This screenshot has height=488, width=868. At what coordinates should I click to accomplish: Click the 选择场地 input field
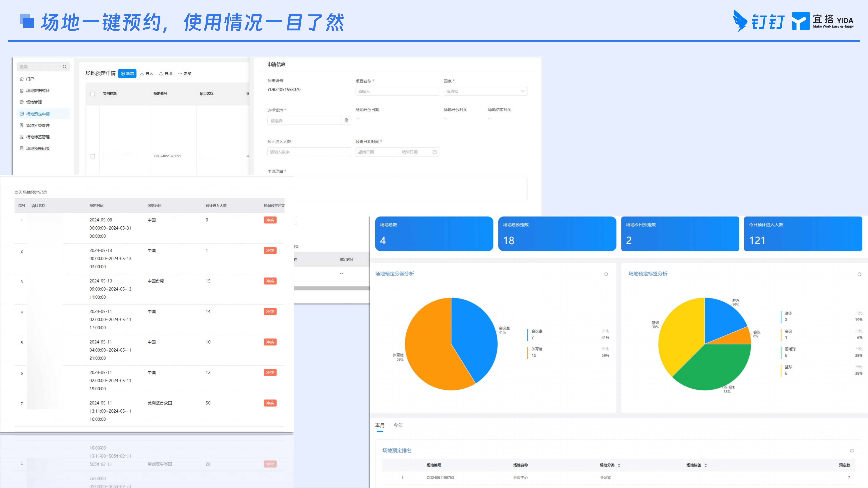click(x=305, y=121)
